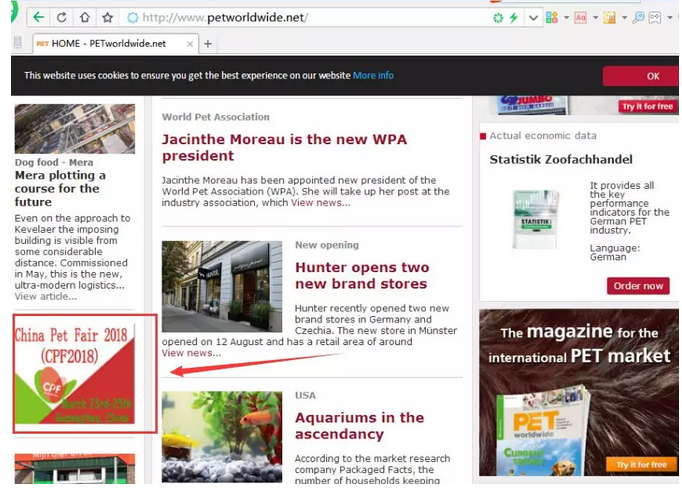Open a new tab with plus button
Screen dimensions: 682x488
pyautogui.click(x=208, y=43)
